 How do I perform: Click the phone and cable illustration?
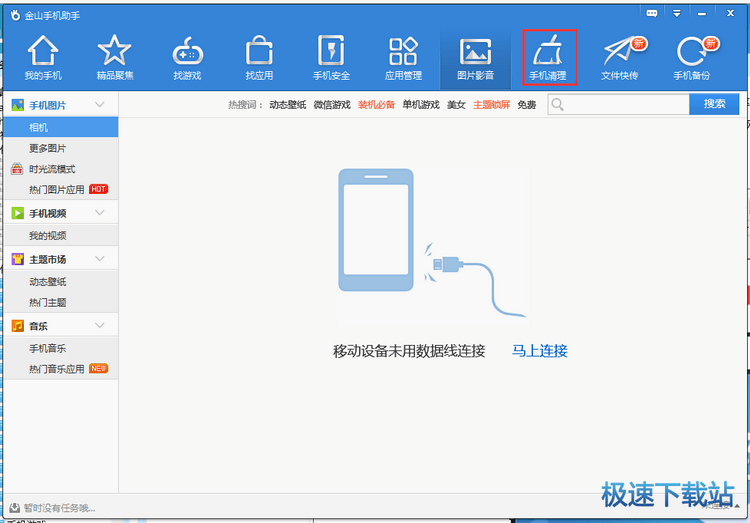tap(432, 247)
